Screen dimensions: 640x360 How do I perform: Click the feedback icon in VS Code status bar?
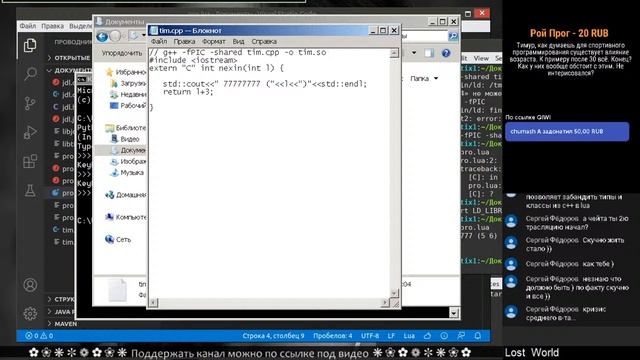[x=461, y=336]
